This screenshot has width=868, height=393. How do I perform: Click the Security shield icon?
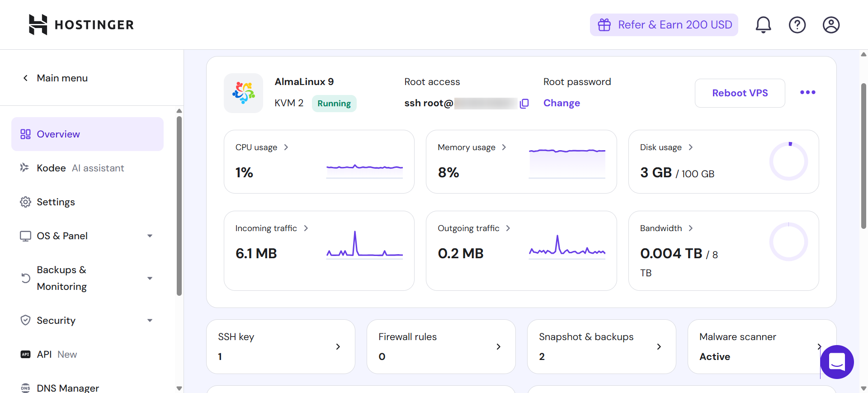[26, 320]
